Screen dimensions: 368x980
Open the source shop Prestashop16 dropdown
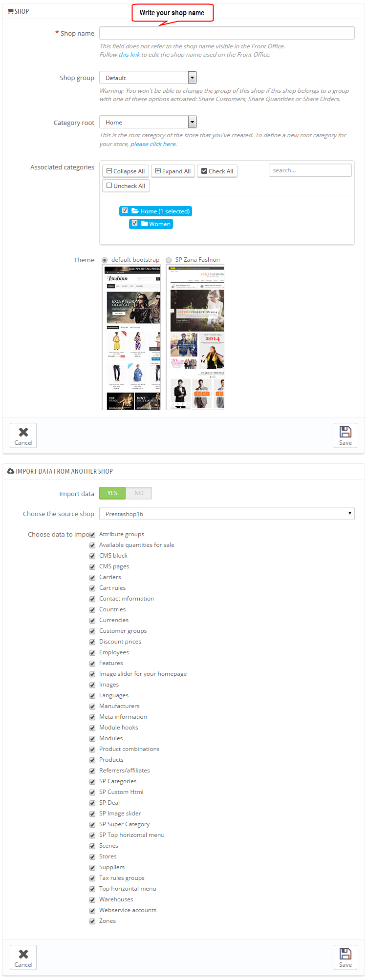227,514
